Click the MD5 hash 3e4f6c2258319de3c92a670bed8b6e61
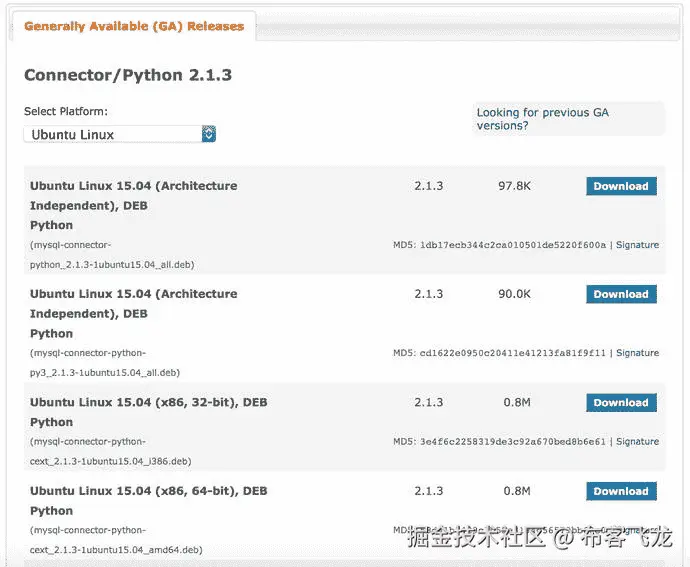The height and width of the screenshot is (567, 690). click(513, 442)
